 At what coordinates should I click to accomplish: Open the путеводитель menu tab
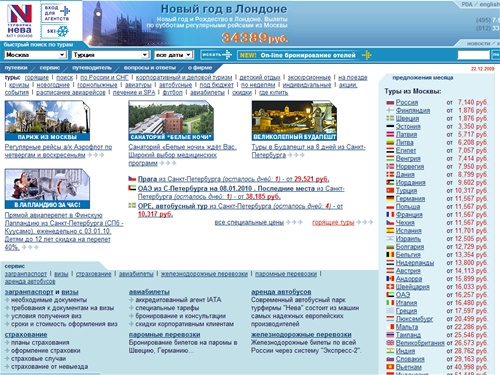pos(92,68)
